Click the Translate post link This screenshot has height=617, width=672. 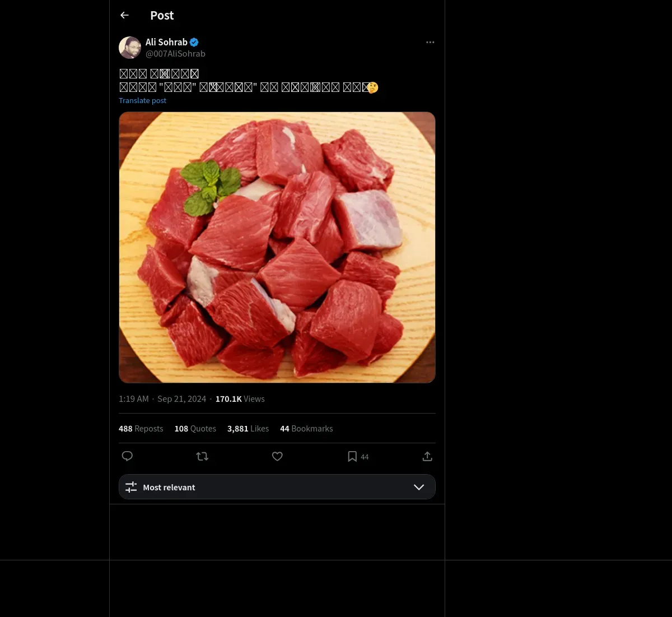point(142,101)
